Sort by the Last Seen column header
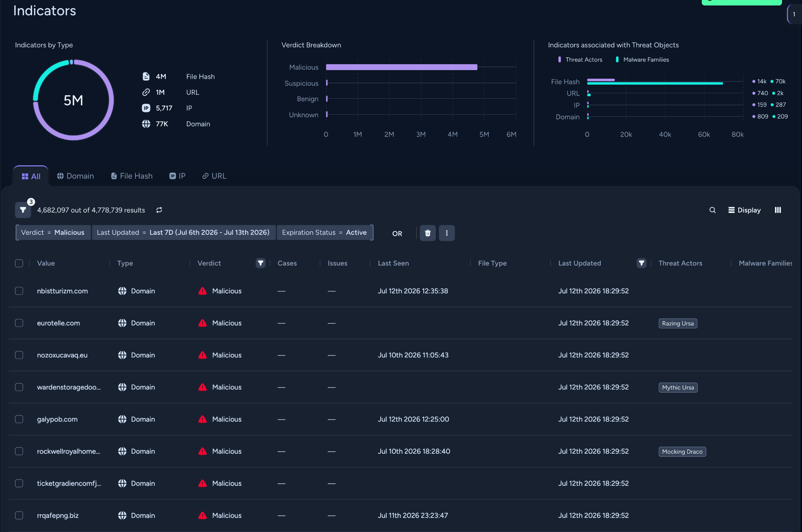 coord(393,263)
